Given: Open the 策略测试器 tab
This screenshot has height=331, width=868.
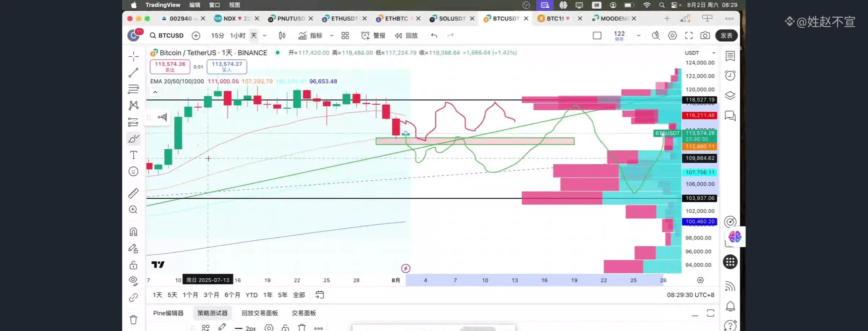Looking at the screenshot, I should coord(213,313).
